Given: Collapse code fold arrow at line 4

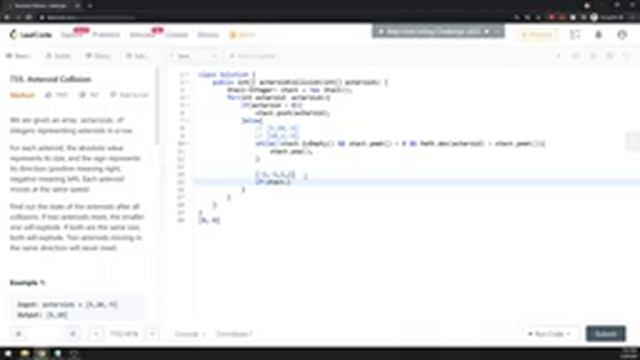Looking at the screenshot, I should coord(188,98).
